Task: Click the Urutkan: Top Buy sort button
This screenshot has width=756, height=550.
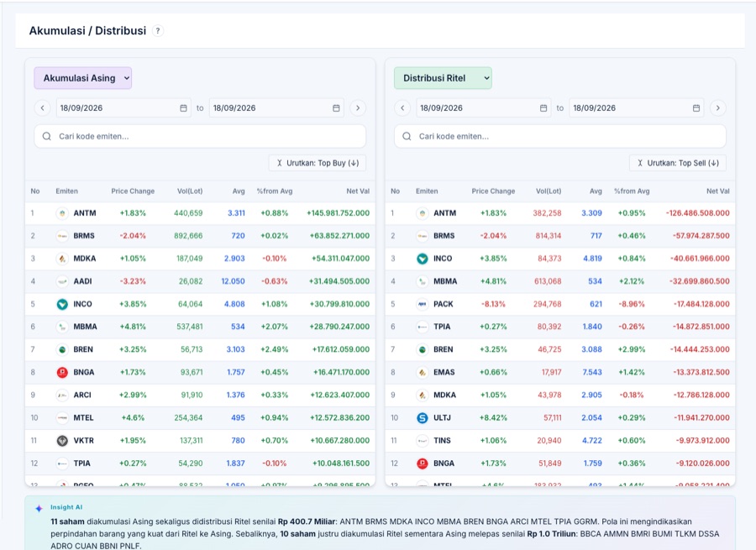Action: click(318, 163)
